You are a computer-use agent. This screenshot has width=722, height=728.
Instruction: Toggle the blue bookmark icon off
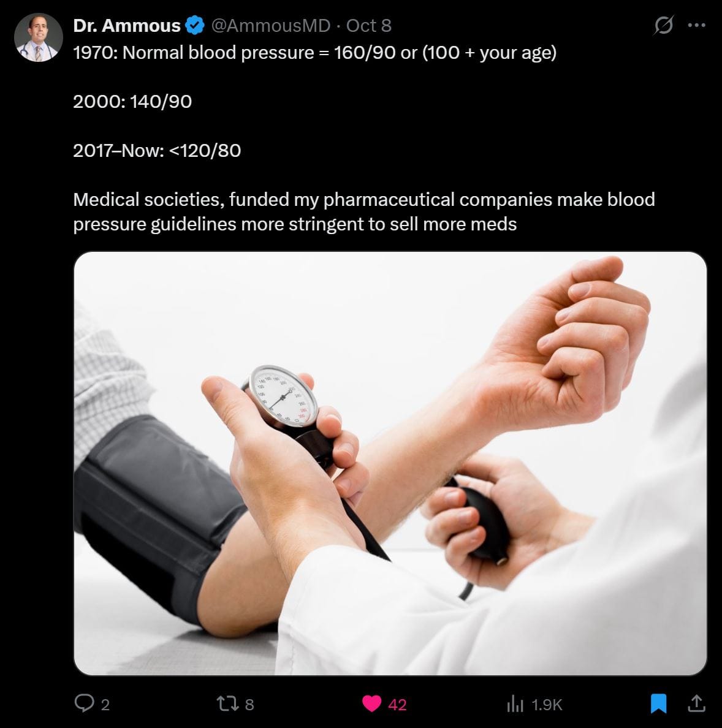658,703
